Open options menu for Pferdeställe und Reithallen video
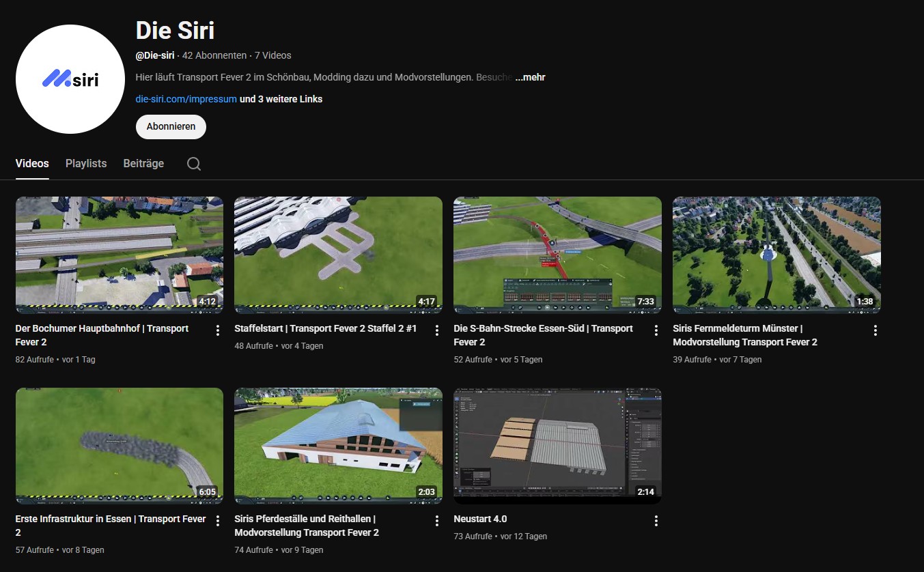The width and height of the screenshot is (924, 572). point(437,521)
